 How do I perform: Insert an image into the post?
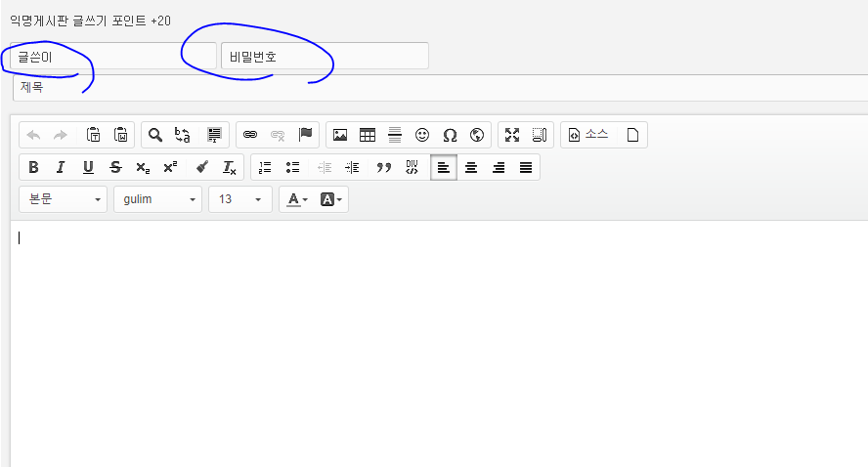(340, 135)
